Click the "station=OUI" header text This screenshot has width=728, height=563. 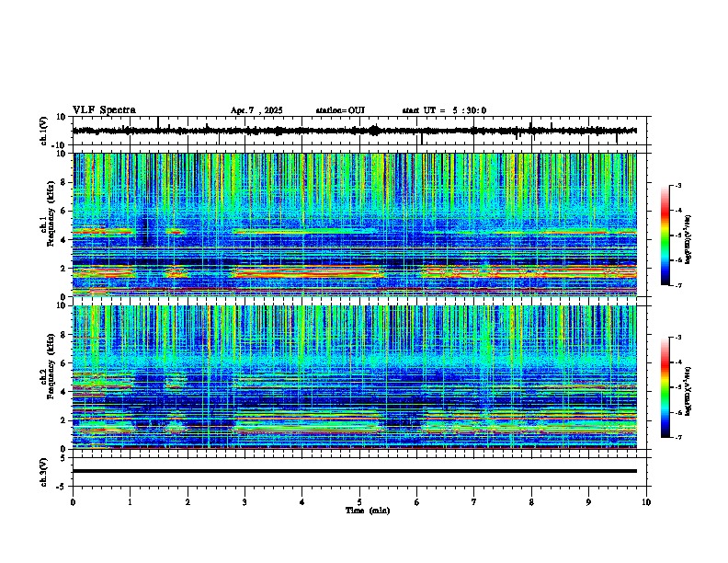[x=340, y=110]
